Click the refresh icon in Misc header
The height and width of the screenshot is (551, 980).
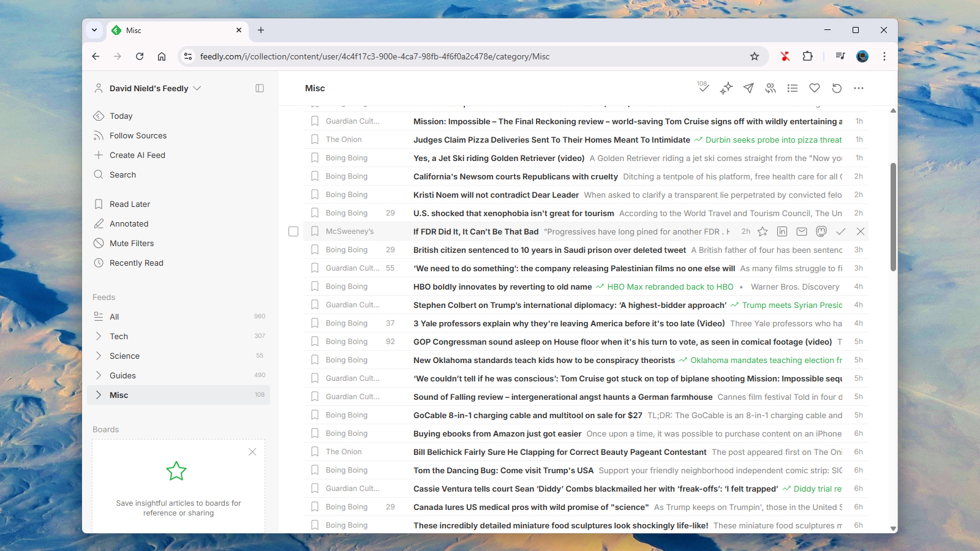point(837,88)
